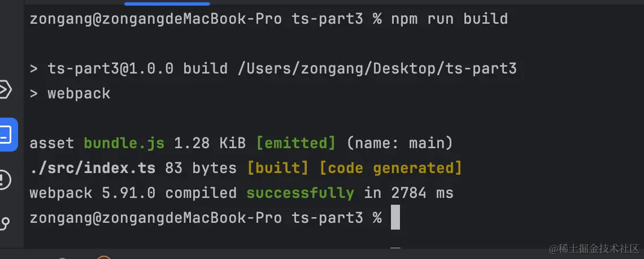The height and width of the screenshot is (259, 644).
Task: Click the green "successfully" word
Action: coord(300,193)
